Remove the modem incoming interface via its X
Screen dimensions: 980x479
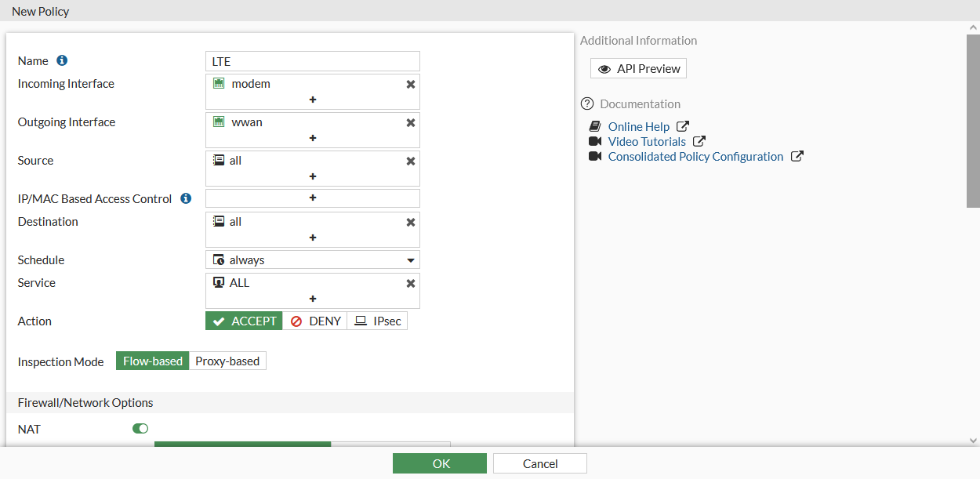(410, 84)
